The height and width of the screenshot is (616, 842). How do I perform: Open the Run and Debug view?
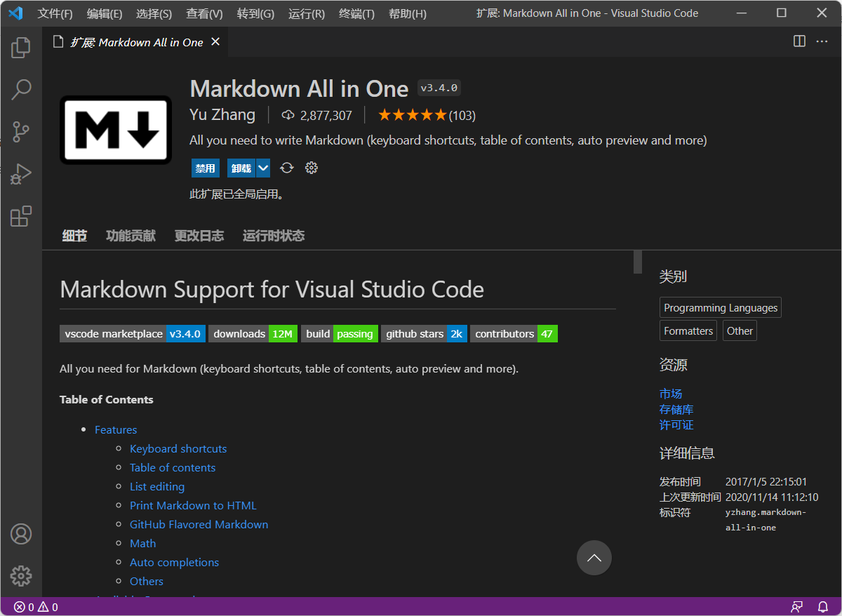(x=20, y=173)
